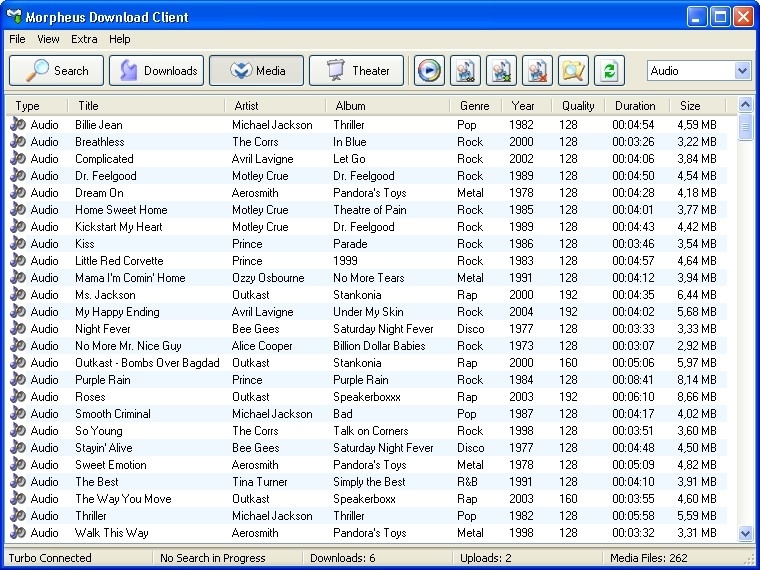
Task: Select the So Young title
Action: [x=99, y=430]
